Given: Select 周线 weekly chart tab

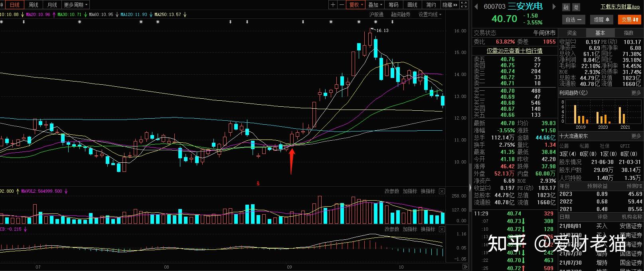Looking at the screenshot, I should (34, 5).
